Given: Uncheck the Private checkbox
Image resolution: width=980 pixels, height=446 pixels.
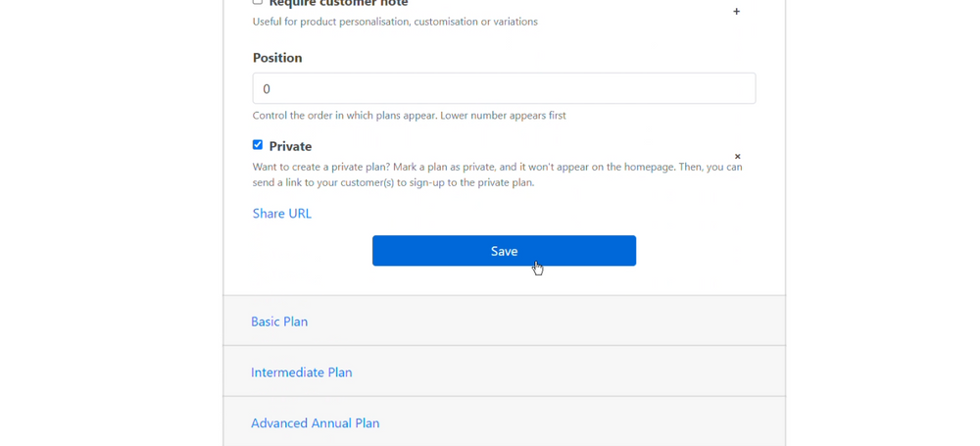Looking at the screenshot, I should (258, 145).
